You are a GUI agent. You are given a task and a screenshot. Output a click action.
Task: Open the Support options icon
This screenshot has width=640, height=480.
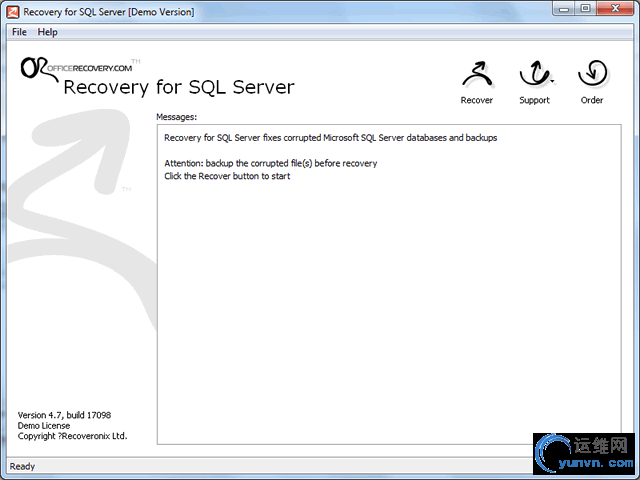[534, 82]
